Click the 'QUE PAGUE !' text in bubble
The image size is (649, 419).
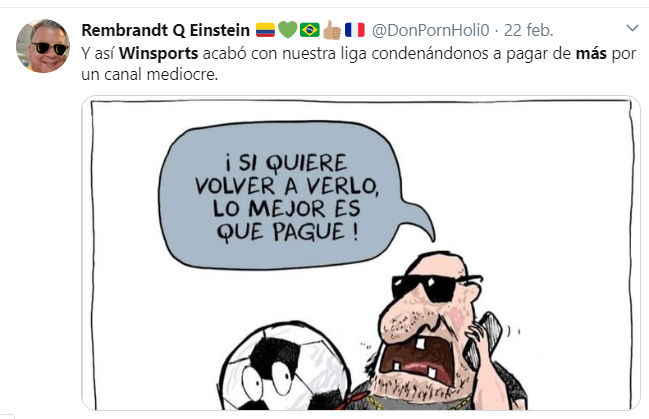click(x=287, y=232)
